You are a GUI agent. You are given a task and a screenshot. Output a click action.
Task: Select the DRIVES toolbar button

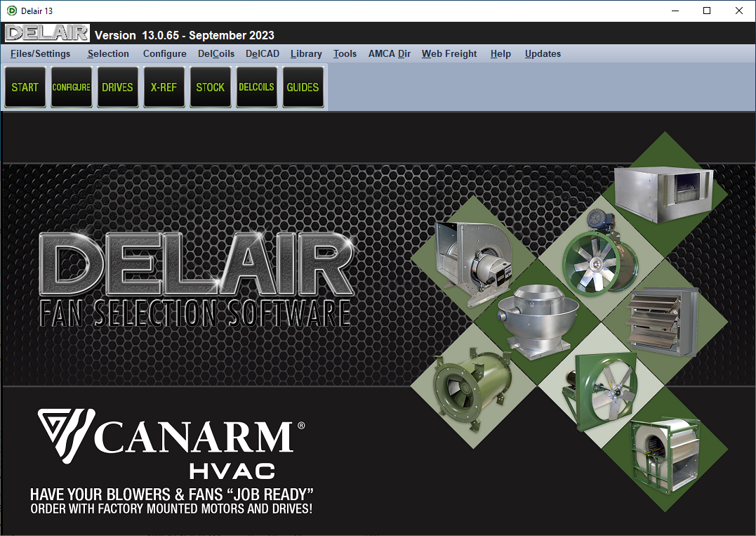coord(118,87)
